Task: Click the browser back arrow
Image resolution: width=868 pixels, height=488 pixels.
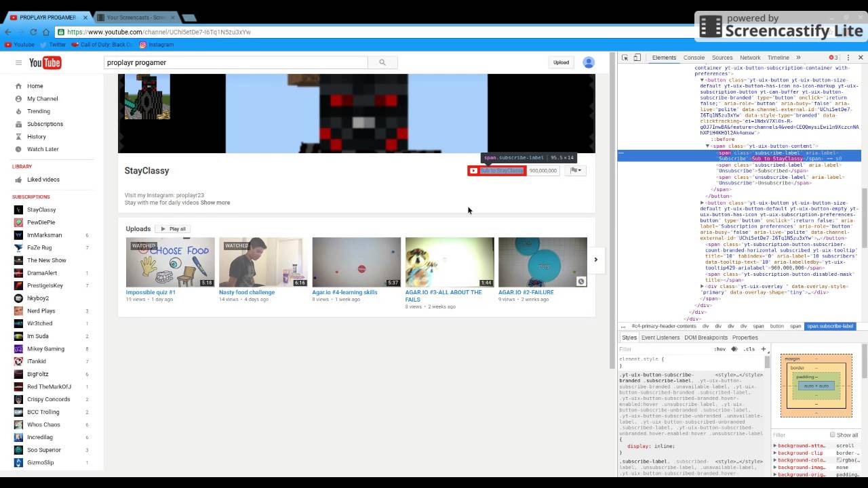Action: (8, 32)
